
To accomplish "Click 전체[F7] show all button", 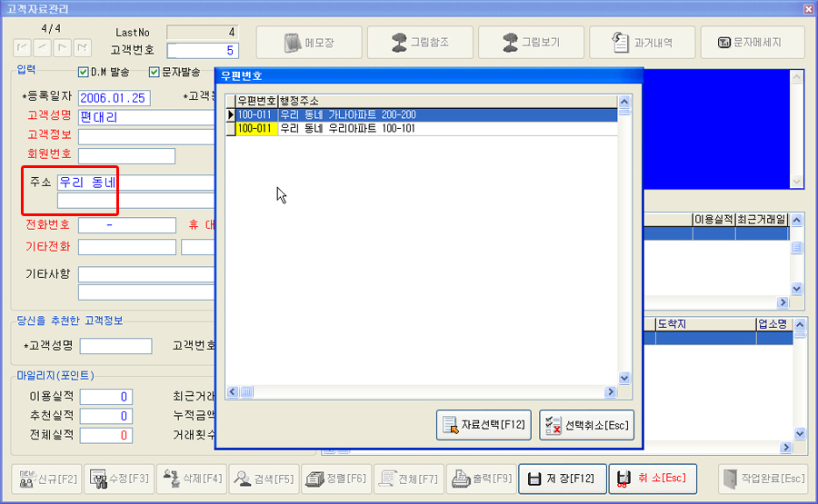I will click(x=409, y=479).
